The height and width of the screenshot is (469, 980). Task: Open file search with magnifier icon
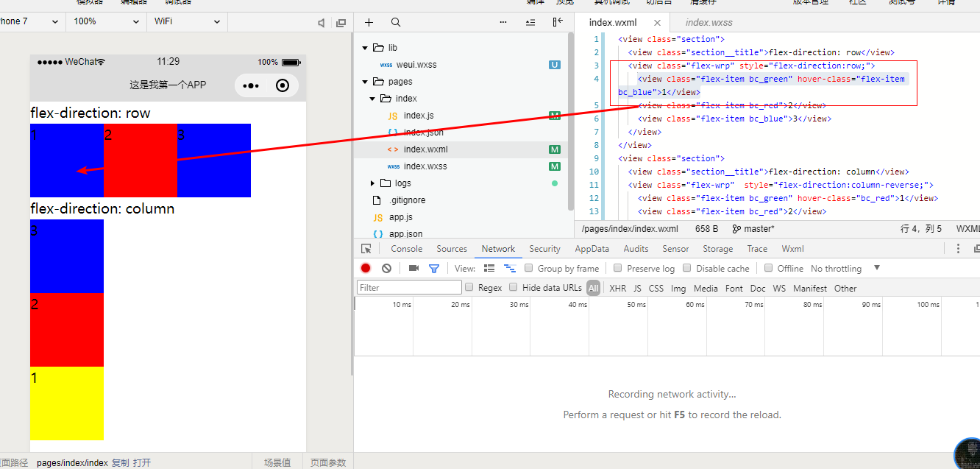(396, 23)
